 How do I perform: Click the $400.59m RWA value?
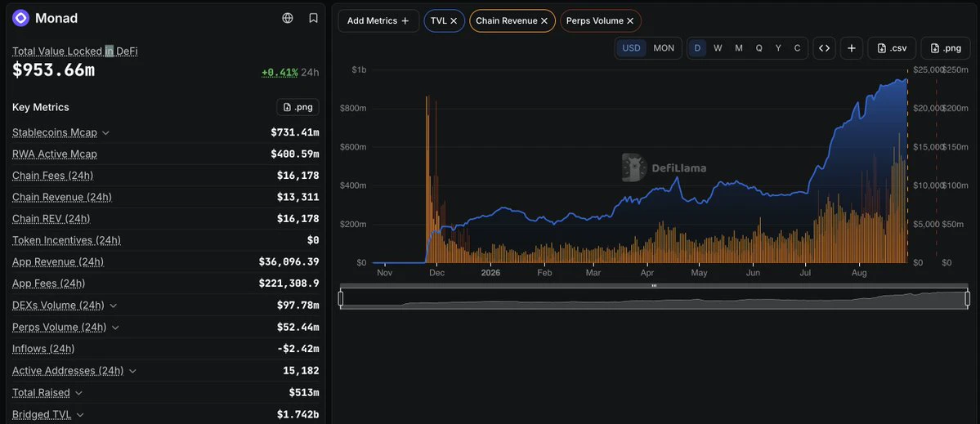295,154
